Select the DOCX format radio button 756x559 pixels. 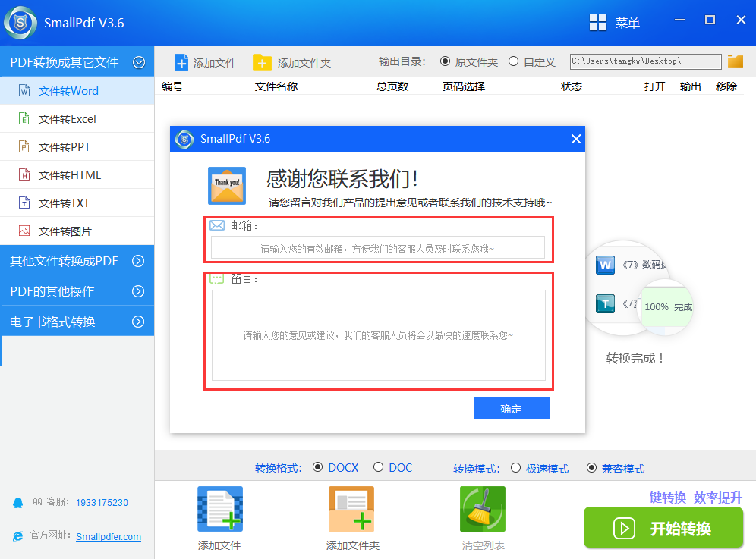pos(317,467)
